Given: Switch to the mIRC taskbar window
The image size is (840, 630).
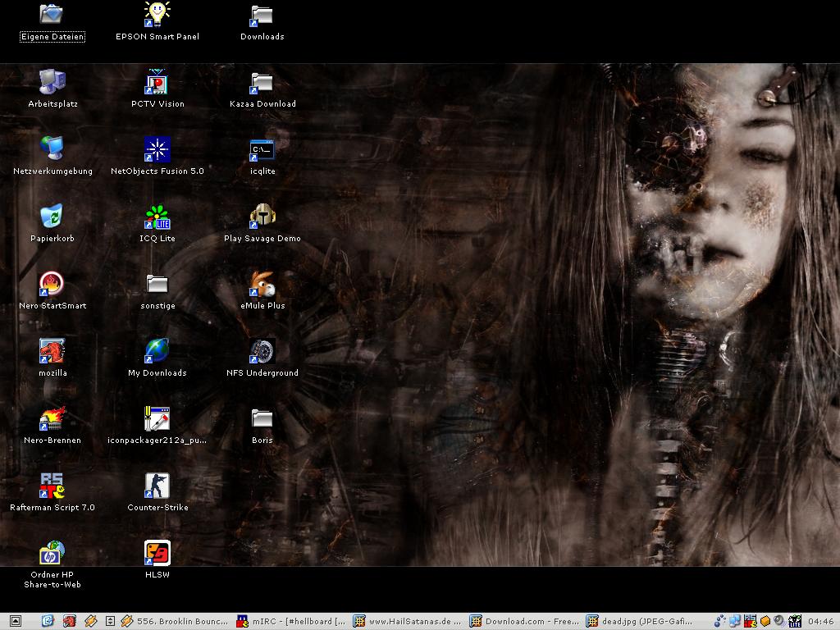Looking at the screenshot, I should click(x=291, y=622).
